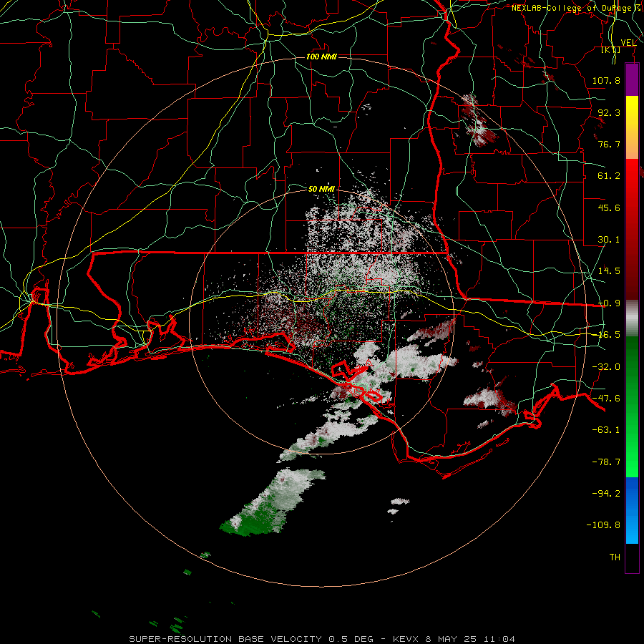The height and width of the screenshot is (644, 644).
Task: Click the VEL legend title
Action: tap(628, 42)
